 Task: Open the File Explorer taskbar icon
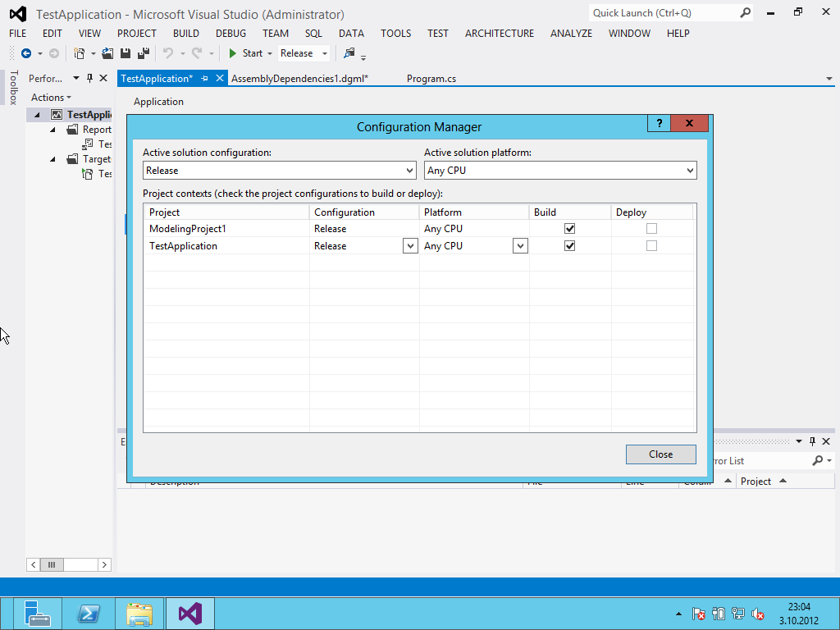pyautogui.click(x=139, y=614)
